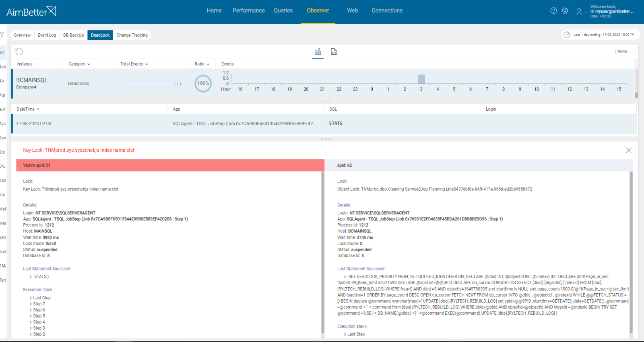Screen dimensions: 644x342
Task: Expand Step 7 in execution stack
Action: pos(31,304)
